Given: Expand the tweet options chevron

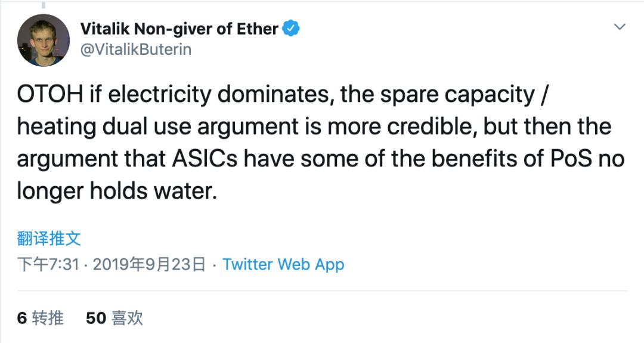Looking at the screenshot, I should click(x=620, y=27).
